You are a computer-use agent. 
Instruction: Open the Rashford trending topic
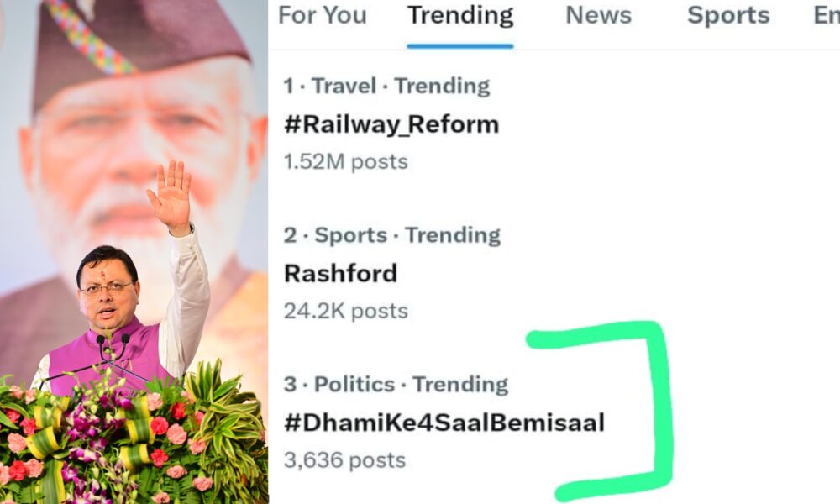click(x=340, y=273)
